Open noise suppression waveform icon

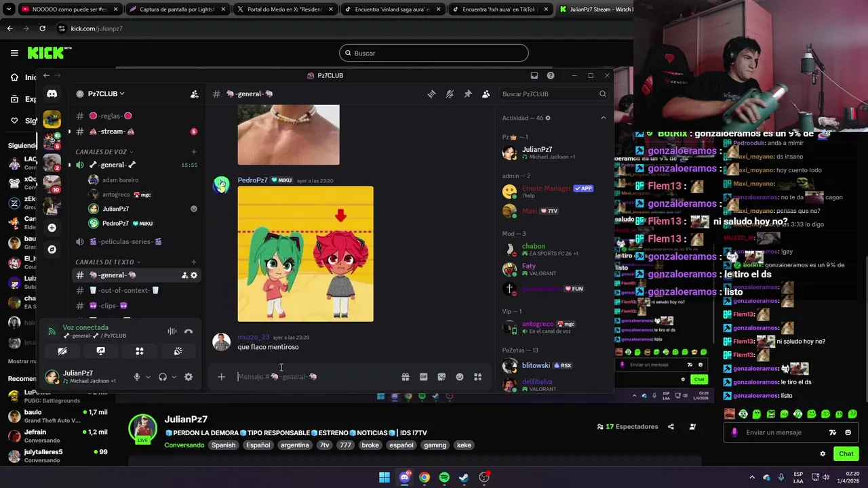pos(172,331)
